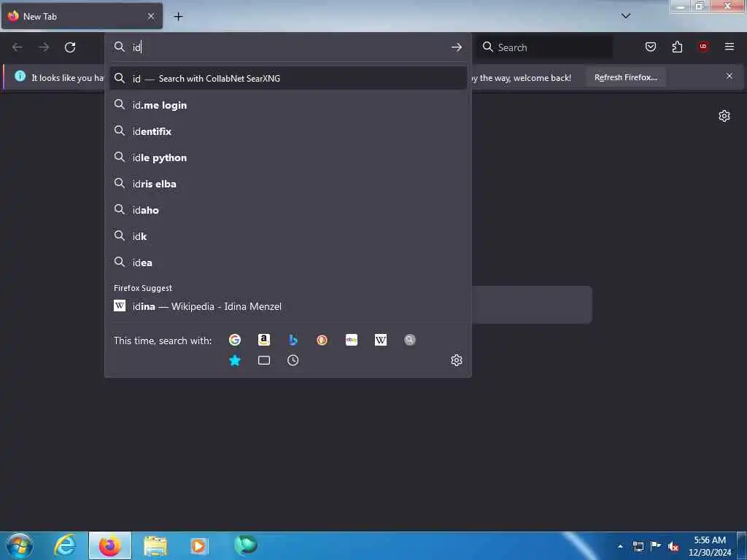Search with Google engine icon
747x560 pixels.
click(234, 340)
